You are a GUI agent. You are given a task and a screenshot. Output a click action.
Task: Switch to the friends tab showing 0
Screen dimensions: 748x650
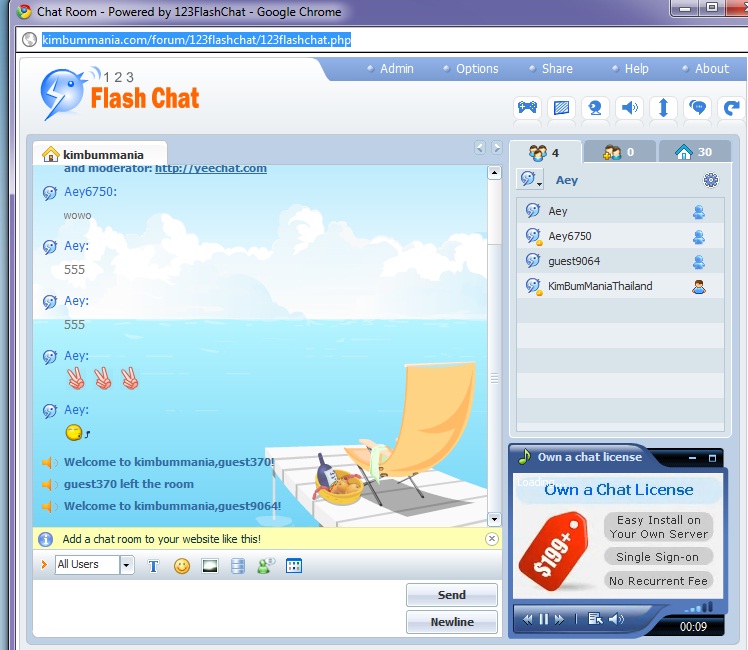(x=619, y=153)
